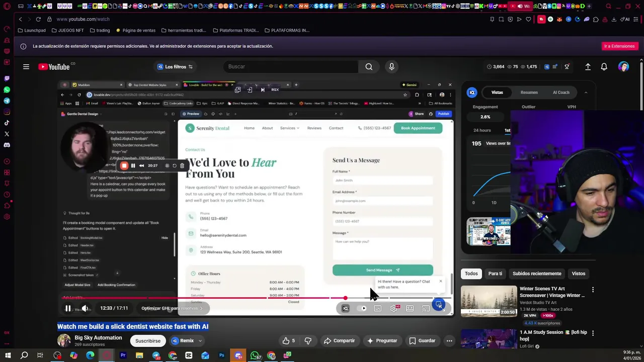Collapse the vidIQ panel with chevron
This screenshot has height=362, width=644.
586,93
